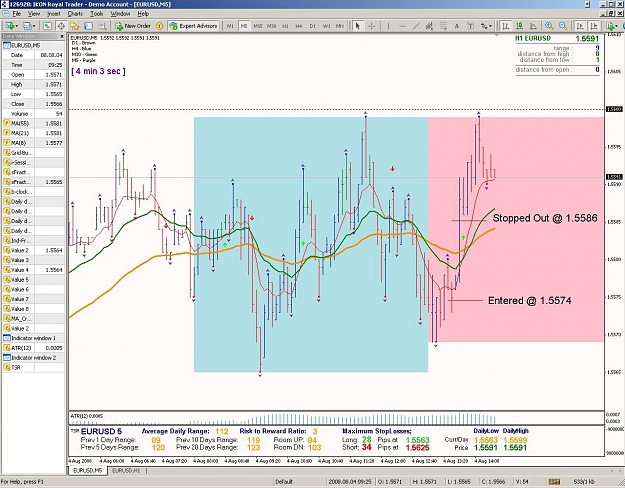The image size is (625, 488).
Task: Click the M5 timeframe button
Action: point(244,26)
